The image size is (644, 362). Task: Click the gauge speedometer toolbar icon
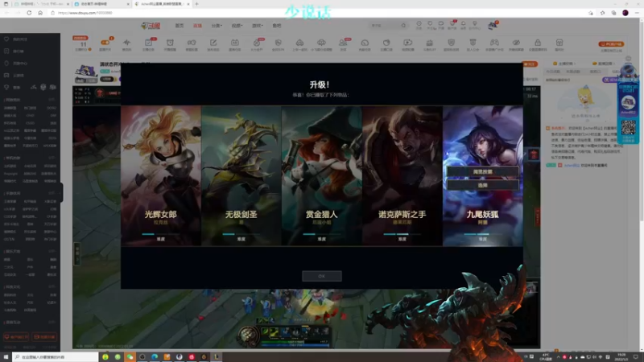coord(365,43)
